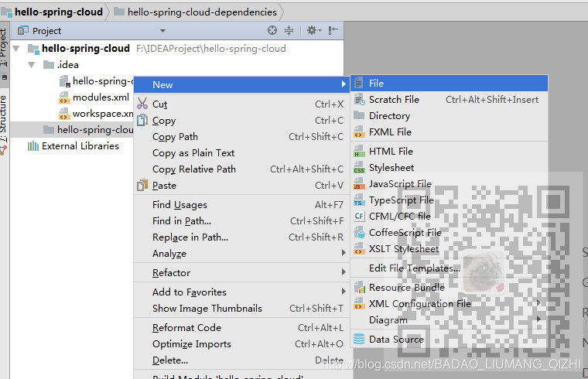Screen dimensions: 588x379
Task: Open the Structure side tool tab
Action: click(x=3, y=118)
